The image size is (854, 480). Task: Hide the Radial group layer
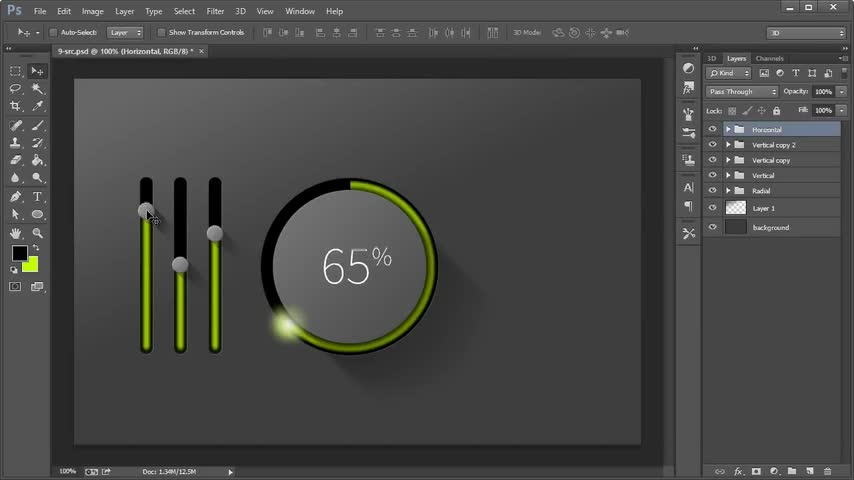712,190
